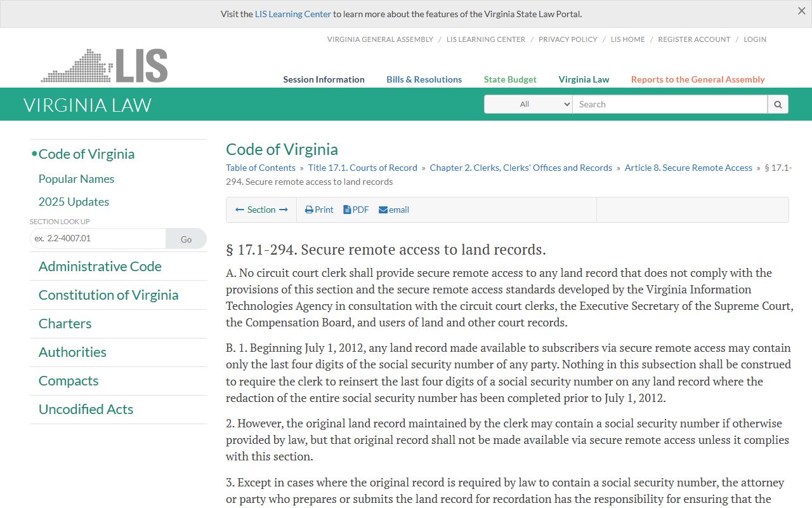Open the All search scope dropdown
812x508 pixels.
528,104
